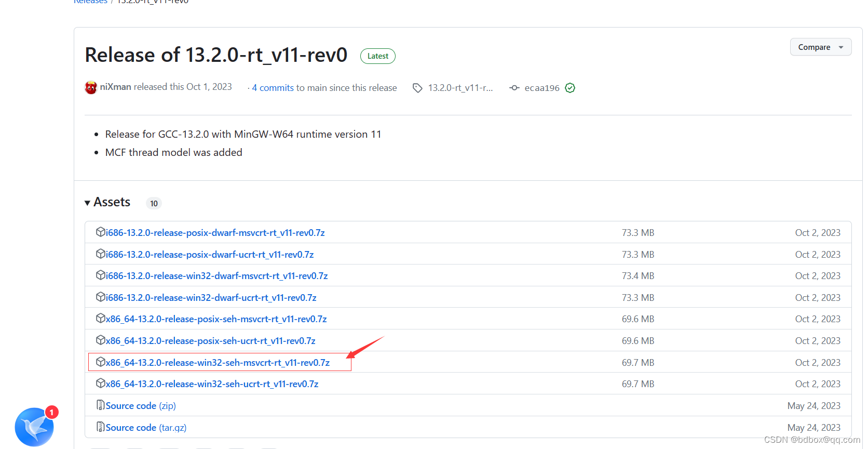The height and width of the screenshot is (449, 868).
Task: Click package icon of x86_64 posix-seh-msvcrt asset
Action: (101, 318)
